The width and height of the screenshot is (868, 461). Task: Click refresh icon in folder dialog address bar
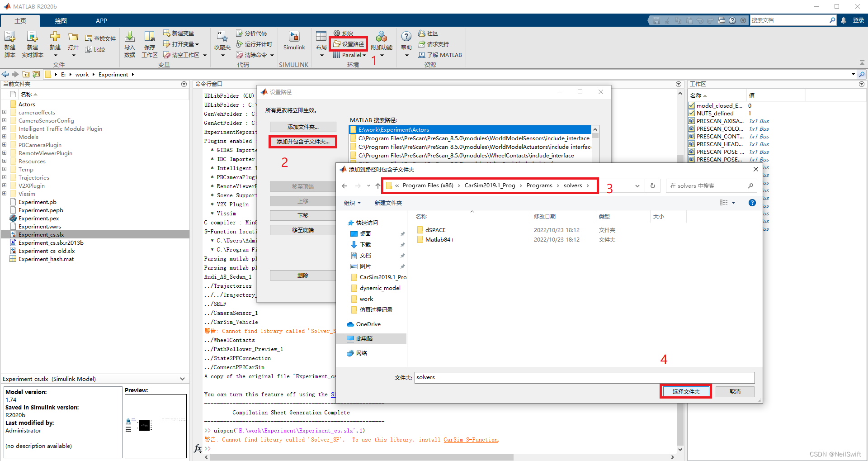653,185
